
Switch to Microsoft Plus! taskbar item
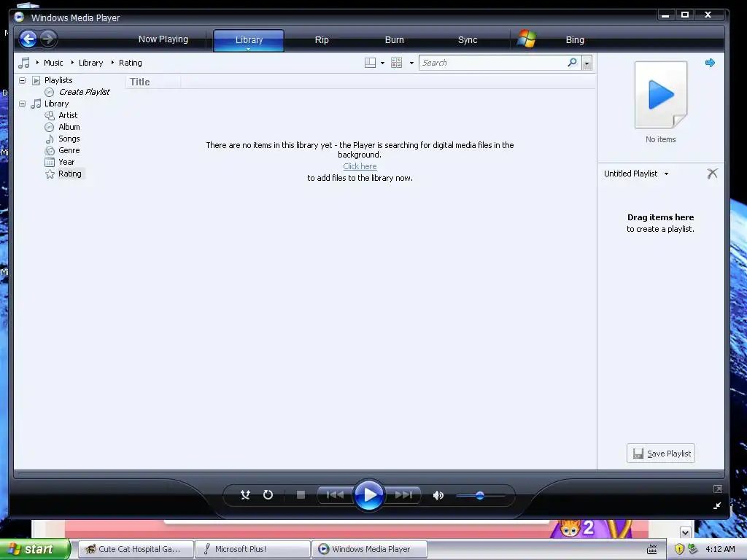[252, 549]
